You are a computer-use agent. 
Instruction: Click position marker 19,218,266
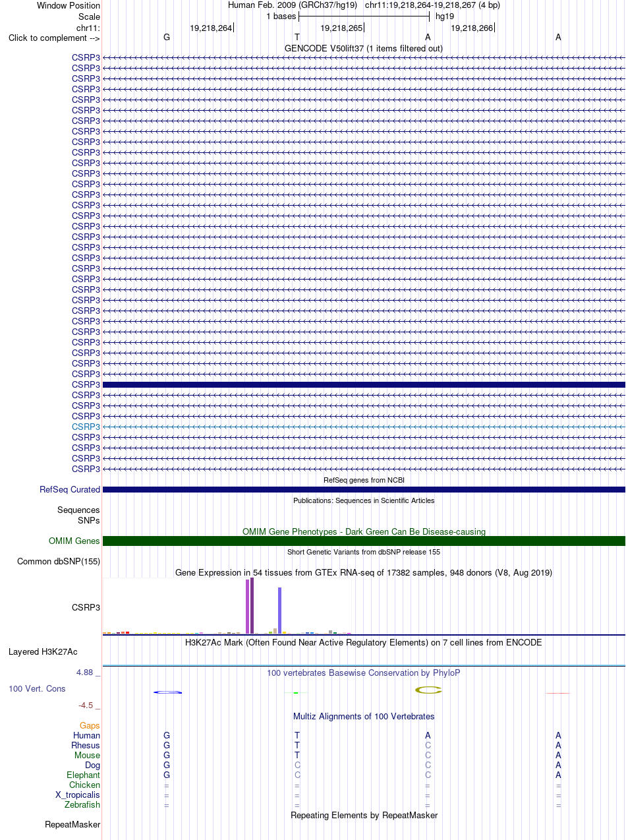472,28
